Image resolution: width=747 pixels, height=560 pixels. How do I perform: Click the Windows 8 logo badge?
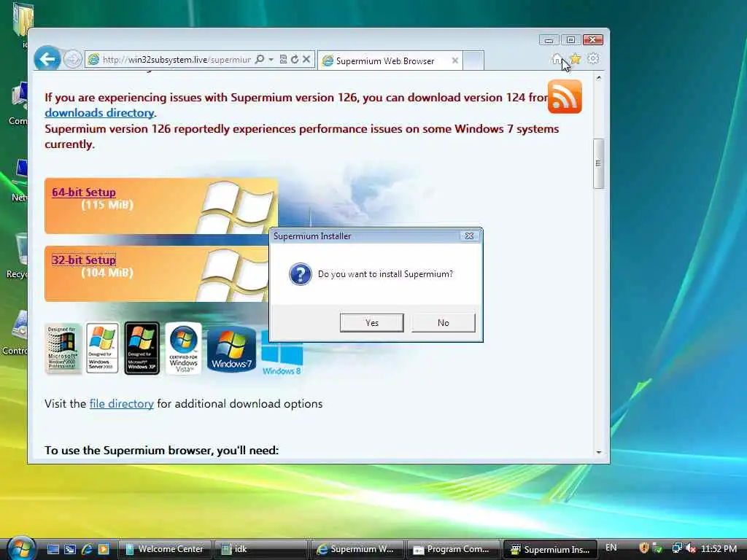tap(282, 352)
